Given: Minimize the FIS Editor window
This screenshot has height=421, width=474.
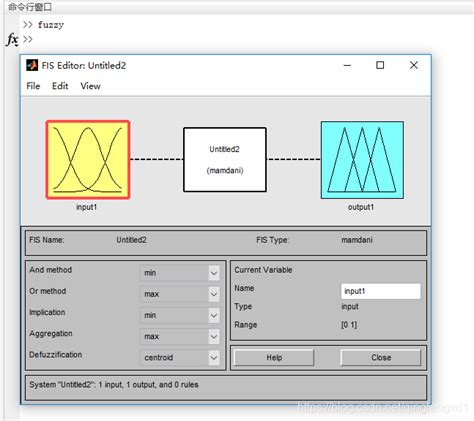Looking at the screenshot, I should (x=347, y=65).
